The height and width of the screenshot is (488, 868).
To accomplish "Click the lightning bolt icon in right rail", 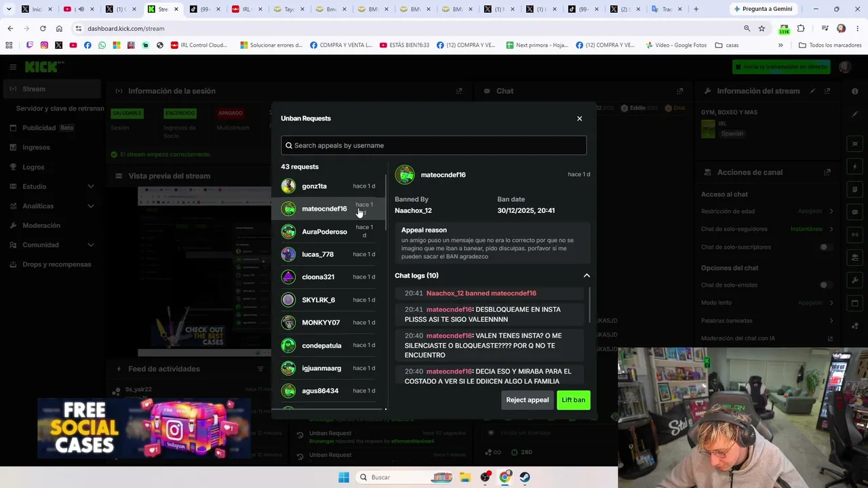I will (x=854, y=167).
